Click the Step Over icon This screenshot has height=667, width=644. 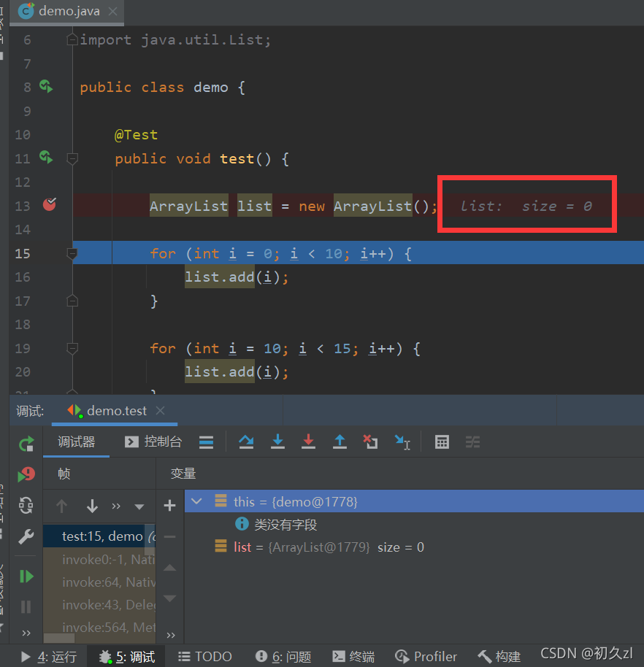pyautogui.click(x=246, y=442)
